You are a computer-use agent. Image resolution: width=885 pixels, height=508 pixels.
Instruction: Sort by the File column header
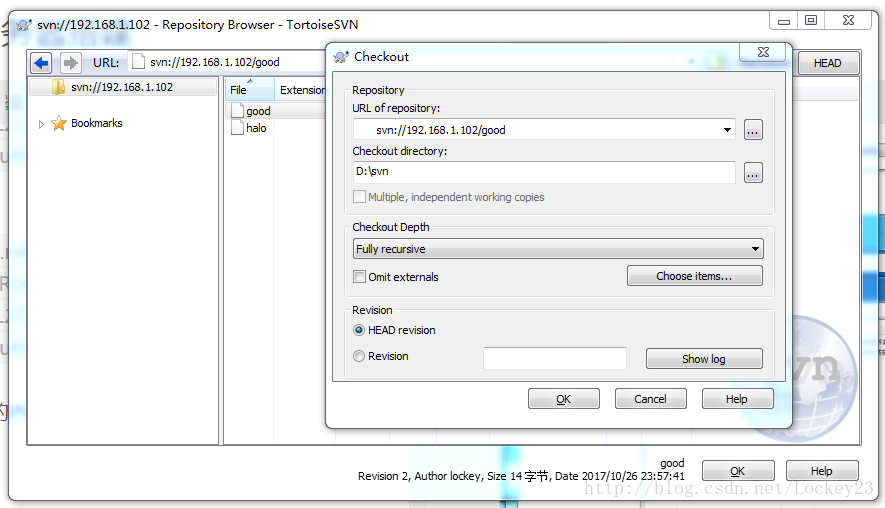[x=249, y=90]
